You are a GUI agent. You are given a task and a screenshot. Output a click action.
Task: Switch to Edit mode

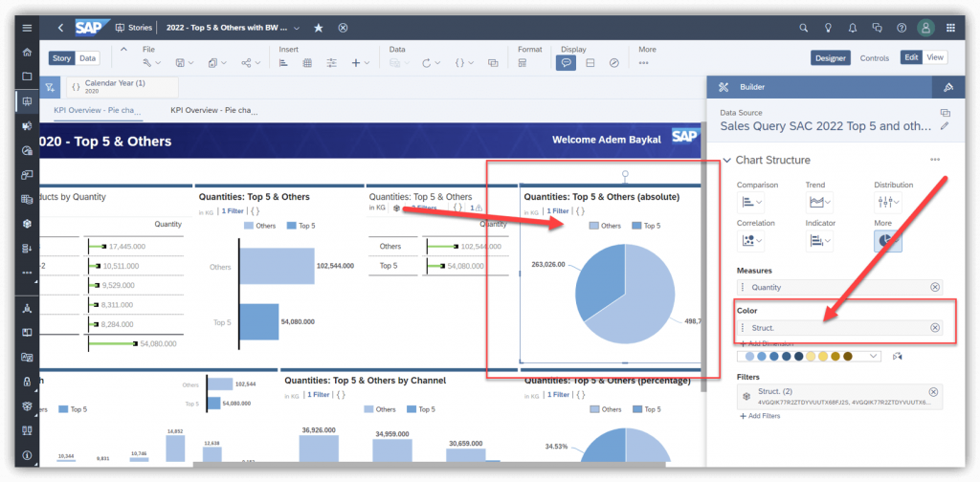(911, 57)
